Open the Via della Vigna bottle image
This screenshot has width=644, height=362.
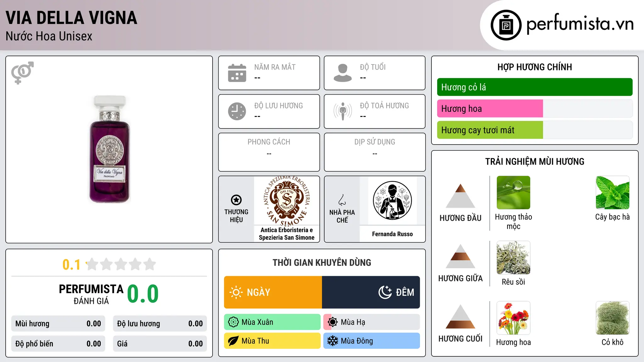click(109, 149)
